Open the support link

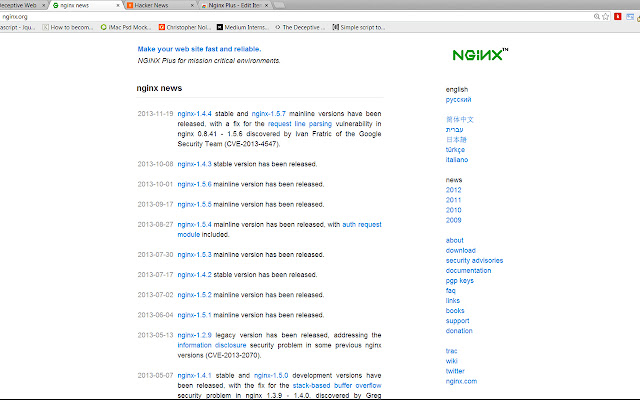[x=458, y=321]
